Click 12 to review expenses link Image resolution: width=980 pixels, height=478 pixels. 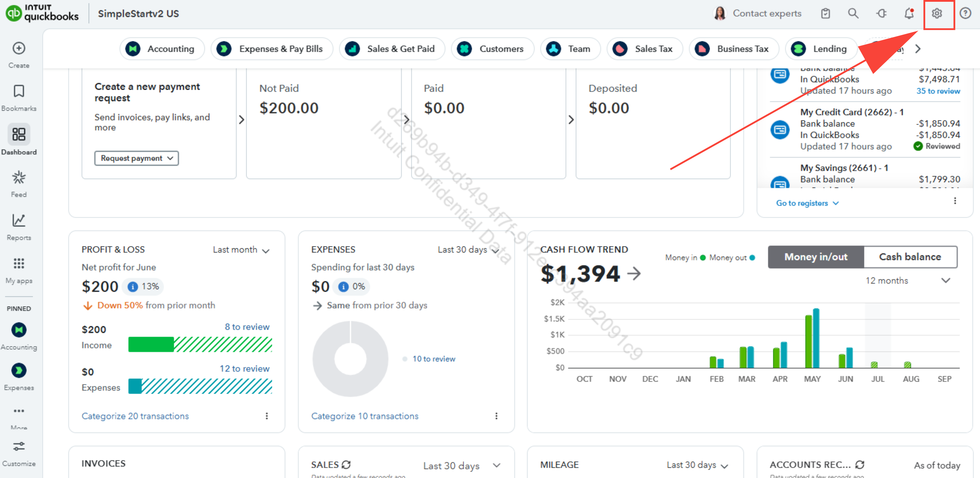244,369
